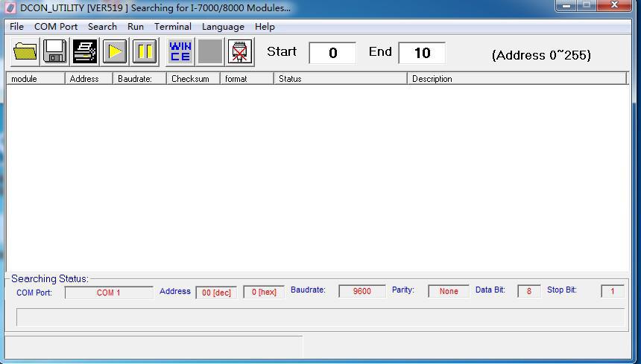Click the Description column header

[x=517, y=79]
